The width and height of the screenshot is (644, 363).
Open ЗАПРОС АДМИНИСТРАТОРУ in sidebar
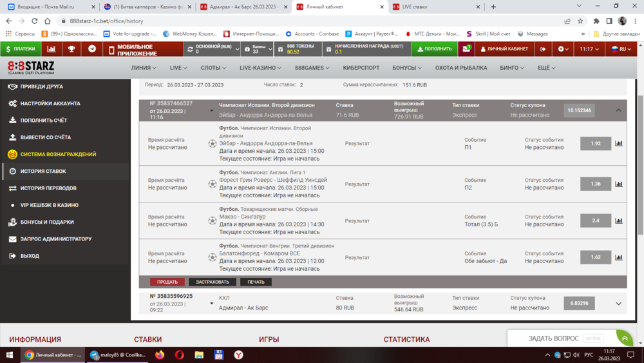point(66,239)
